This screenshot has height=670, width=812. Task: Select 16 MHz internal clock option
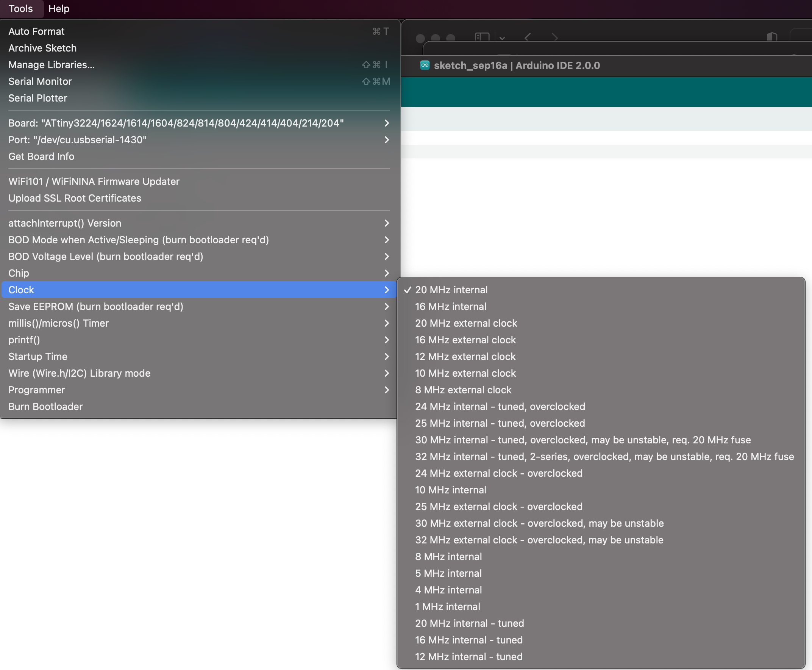(x=601, y=306)
